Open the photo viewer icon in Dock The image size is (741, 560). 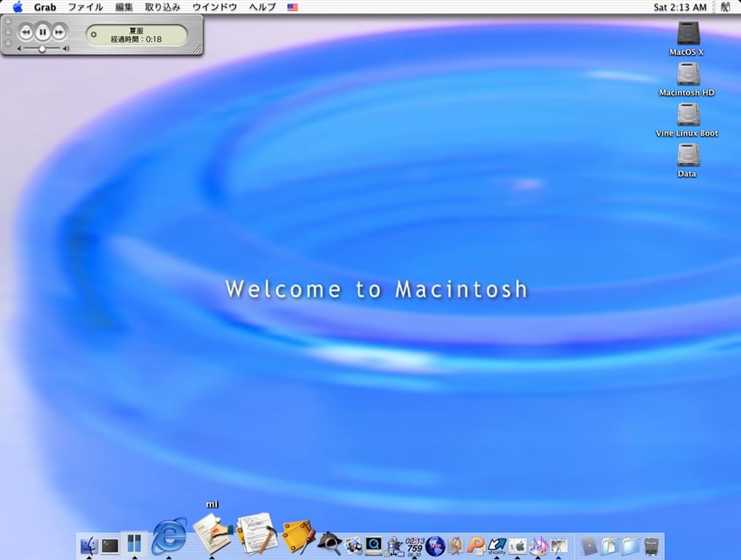(353, 545)
